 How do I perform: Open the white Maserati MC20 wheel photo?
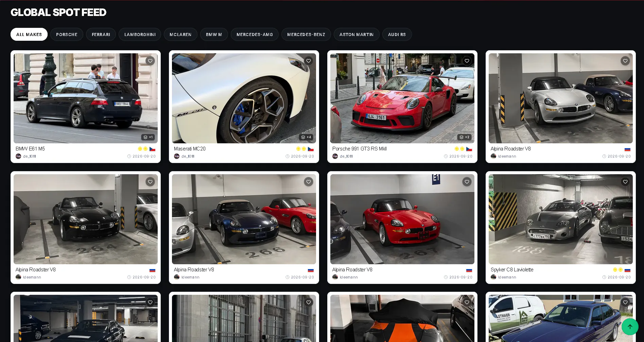[x=244, y=98]
